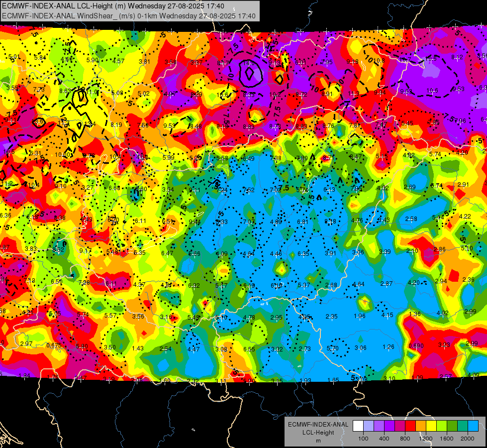
Task: Click the lavender legend swatch above 100
Action: point(369,426)
